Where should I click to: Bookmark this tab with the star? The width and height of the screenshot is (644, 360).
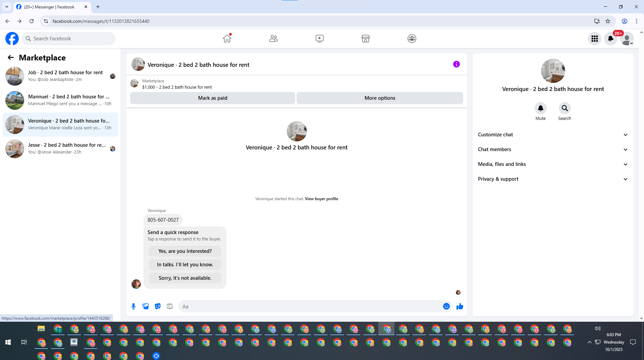tap(608, 21)
